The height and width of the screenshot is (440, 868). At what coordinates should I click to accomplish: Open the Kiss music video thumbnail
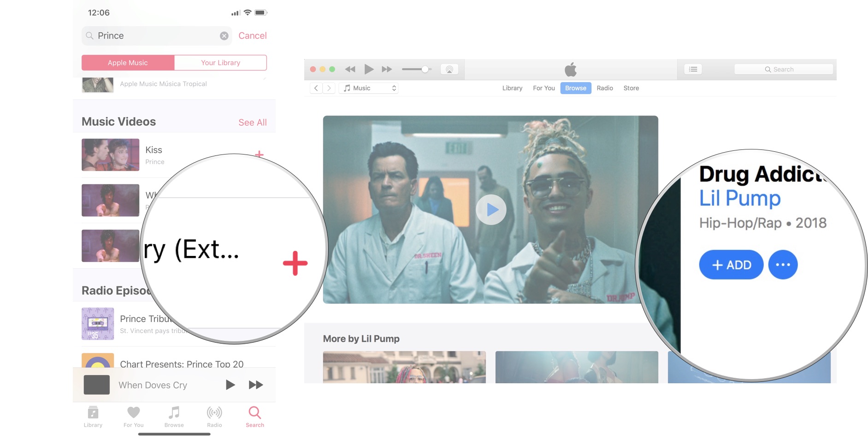[x=111, y=155]
